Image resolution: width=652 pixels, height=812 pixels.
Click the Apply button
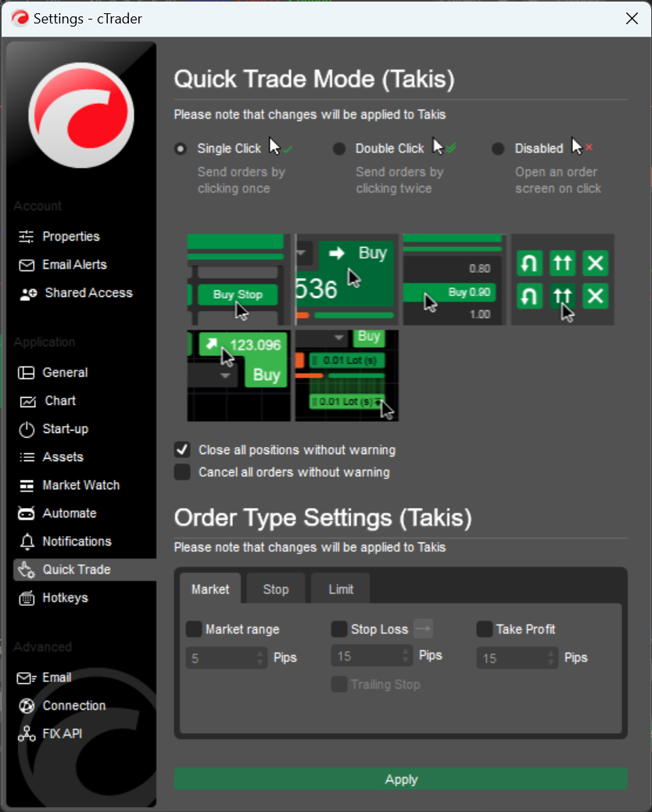pyautogui.click(x=401, y=779)
